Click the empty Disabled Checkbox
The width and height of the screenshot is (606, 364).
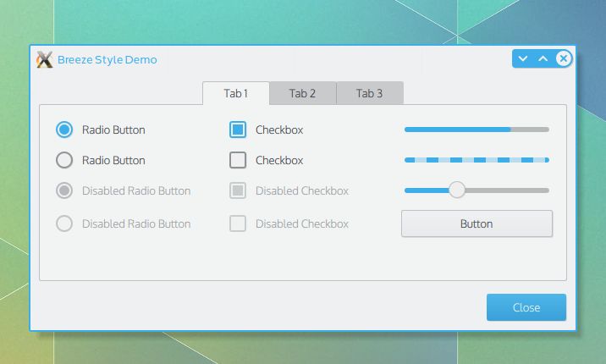pyautogui.click(x=238, y=223)
